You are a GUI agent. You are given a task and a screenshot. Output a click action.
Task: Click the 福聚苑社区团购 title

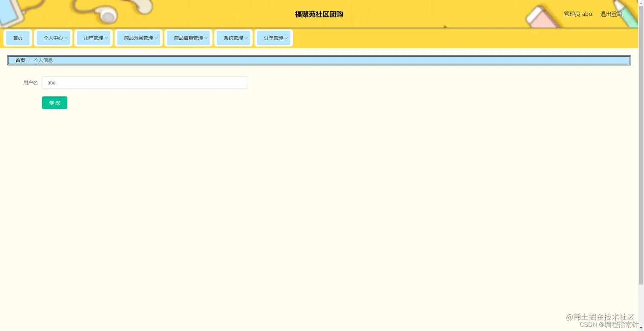click(x=319, y=14)
